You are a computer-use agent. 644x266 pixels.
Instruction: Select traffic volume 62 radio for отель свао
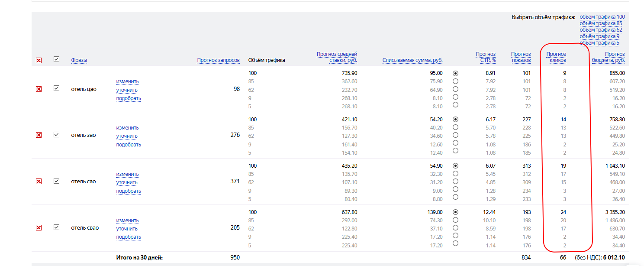[455, 228]
